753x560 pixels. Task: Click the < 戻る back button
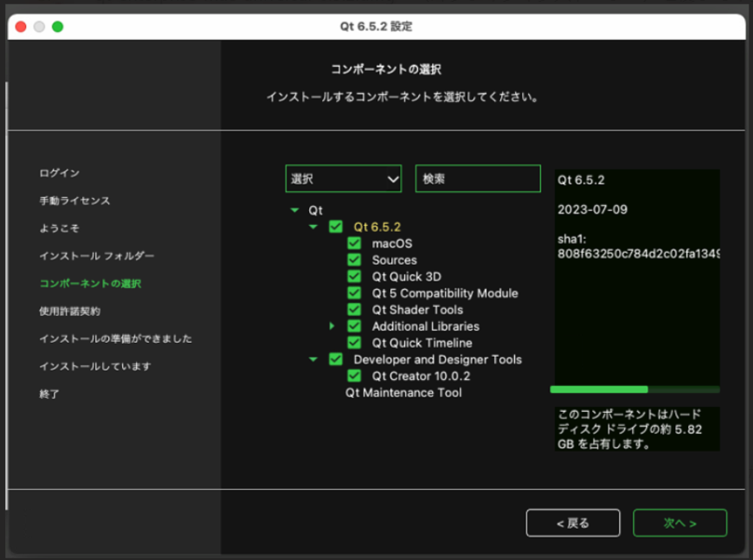[573, 523]
